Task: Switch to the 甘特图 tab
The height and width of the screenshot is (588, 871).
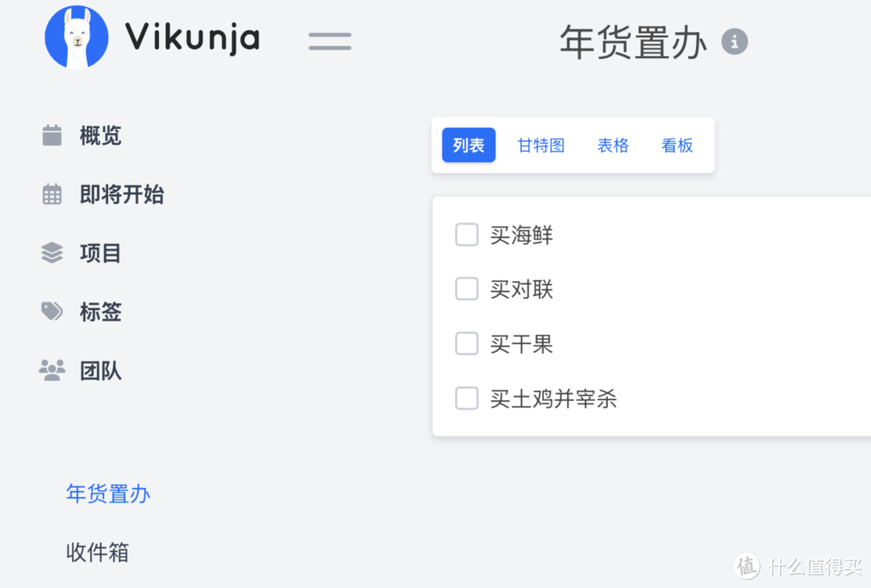Action: click(540, 145)
